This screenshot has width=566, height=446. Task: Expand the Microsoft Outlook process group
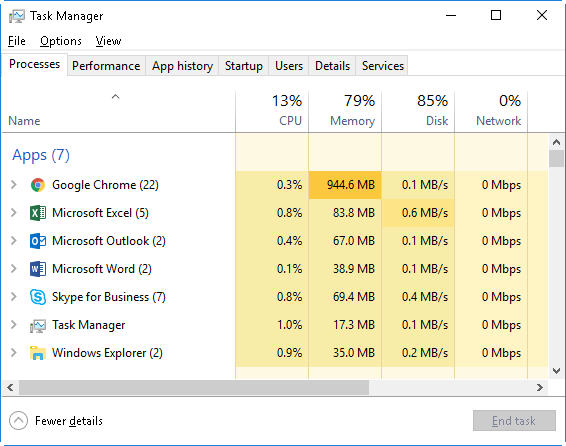tap(14, 241)
